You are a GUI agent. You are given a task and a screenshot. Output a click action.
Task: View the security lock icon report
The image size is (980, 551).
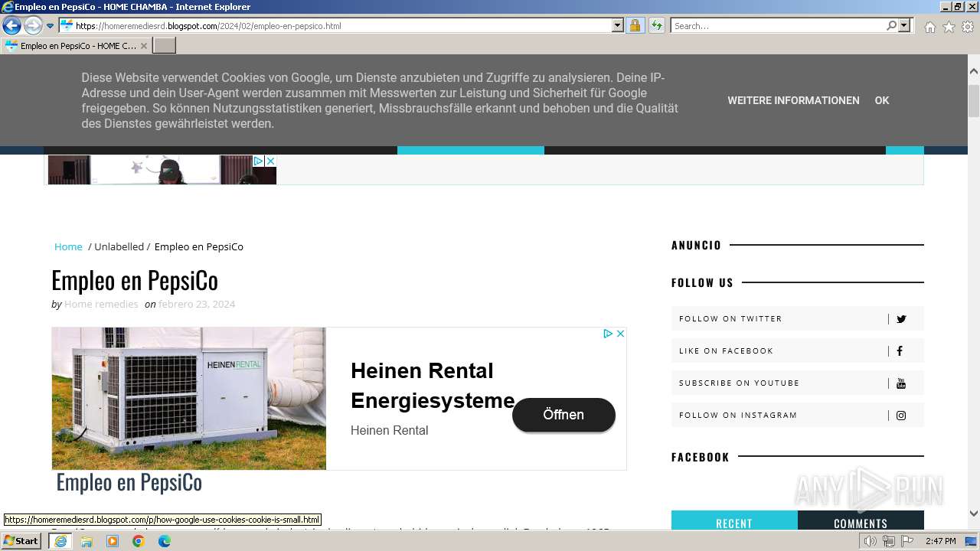pos(635,25)
